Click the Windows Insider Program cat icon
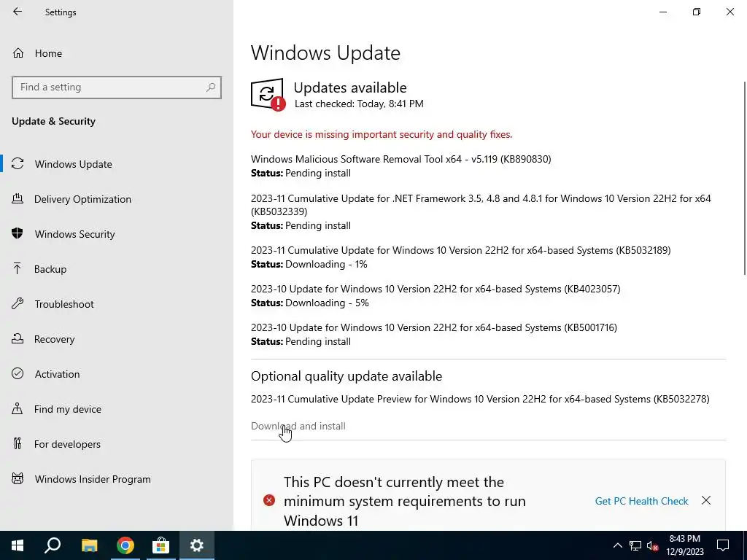Image resolution: width=747 pixels, height=560 pixels. pyautogui.click(x=18, y=478)
